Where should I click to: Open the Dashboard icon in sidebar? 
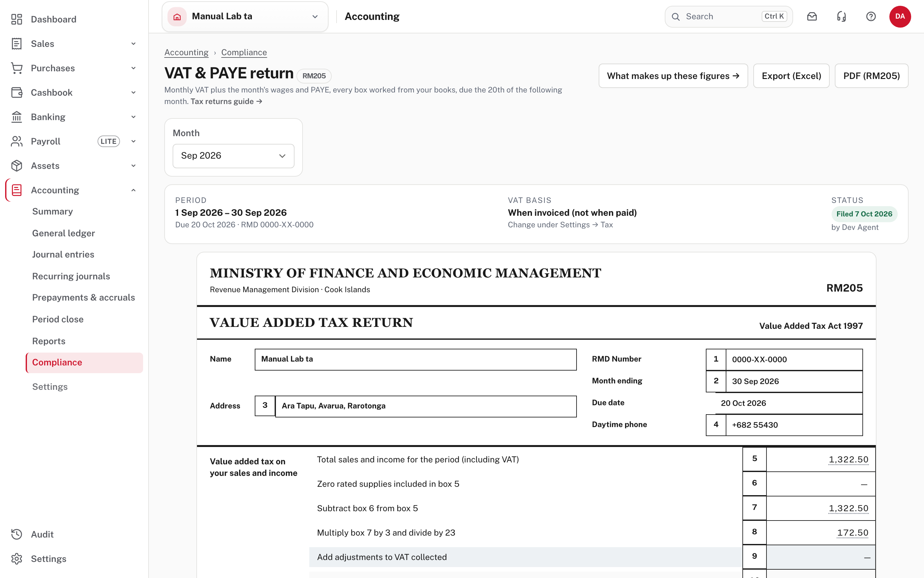pos(16,19)
